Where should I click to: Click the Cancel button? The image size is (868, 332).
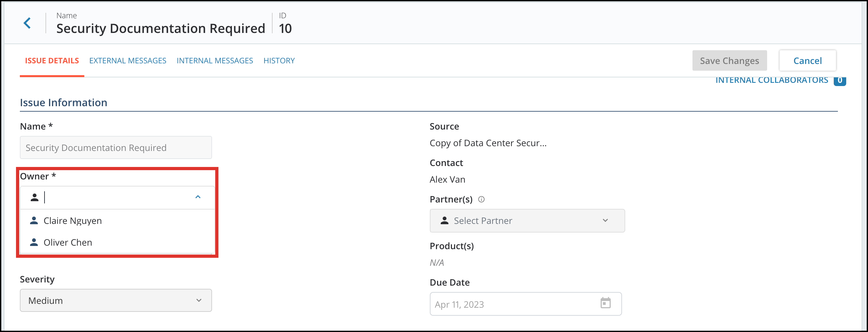(x=807, y=60)
